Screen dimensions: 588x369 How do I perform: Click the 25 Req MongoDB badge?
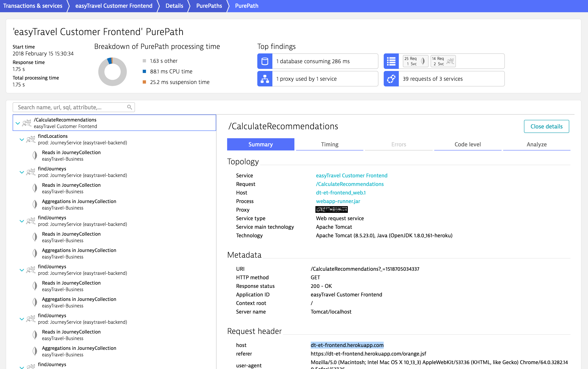(x=416, y=61)
